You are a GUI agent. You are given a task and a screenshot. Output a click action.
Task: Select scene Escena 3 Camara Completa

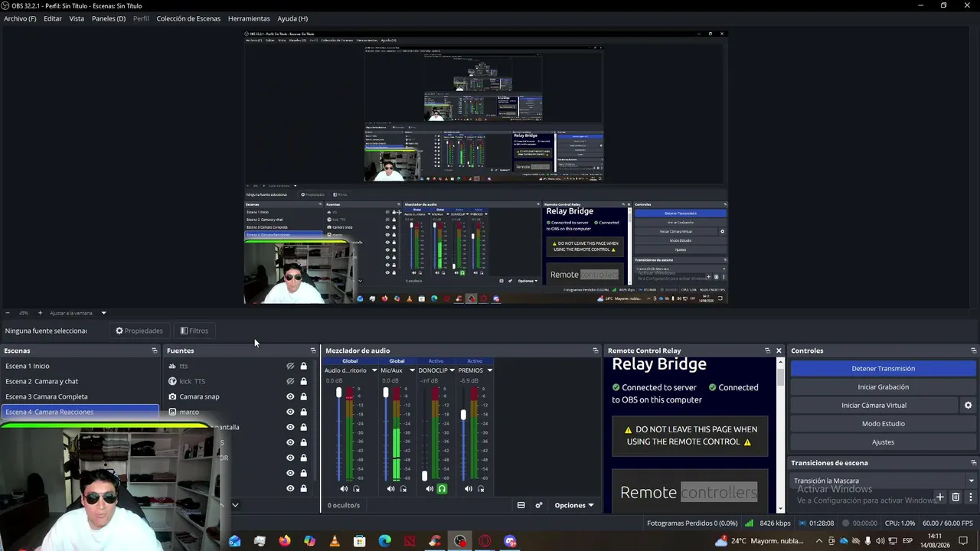(80, 396)
